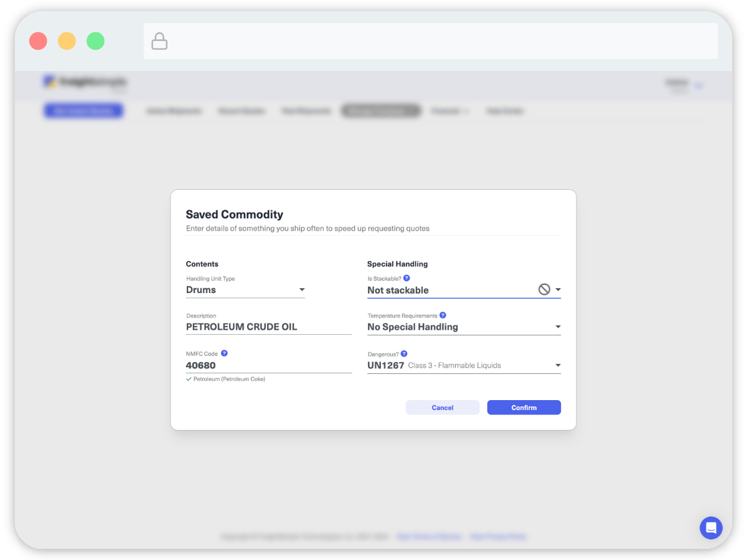Click the Temperature Requirements help icon
The height and width of the screenshot is (560, 747).
pos(443,315)
